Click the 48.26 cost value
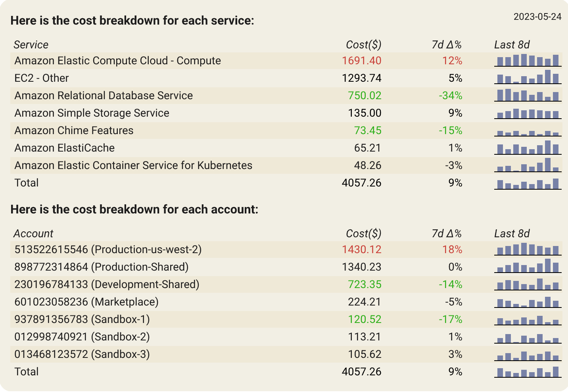This screenshot has width=568, height=392. (368, 165)
